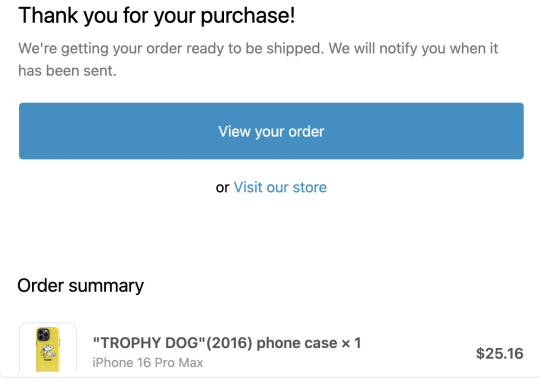
Task: Click the camera lenses on the phone case image
Action: click(x=43, y=334)
